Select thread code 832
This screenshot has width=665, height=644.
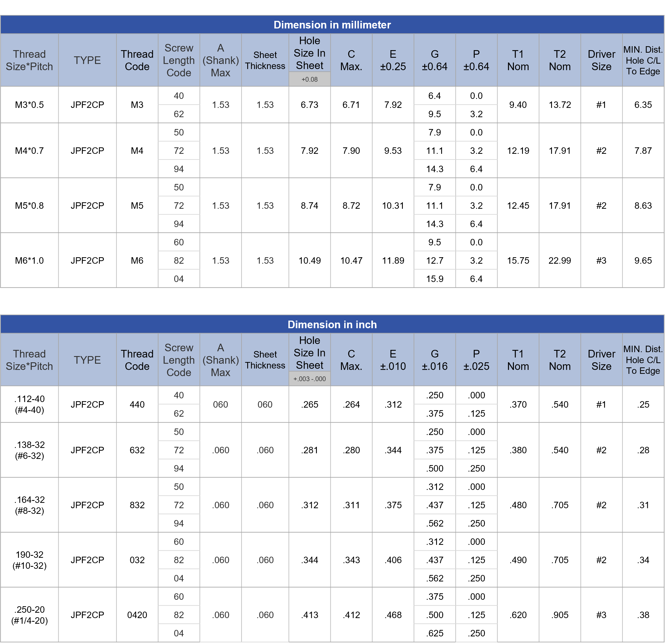pyautogui.click(x=137, y=505)
